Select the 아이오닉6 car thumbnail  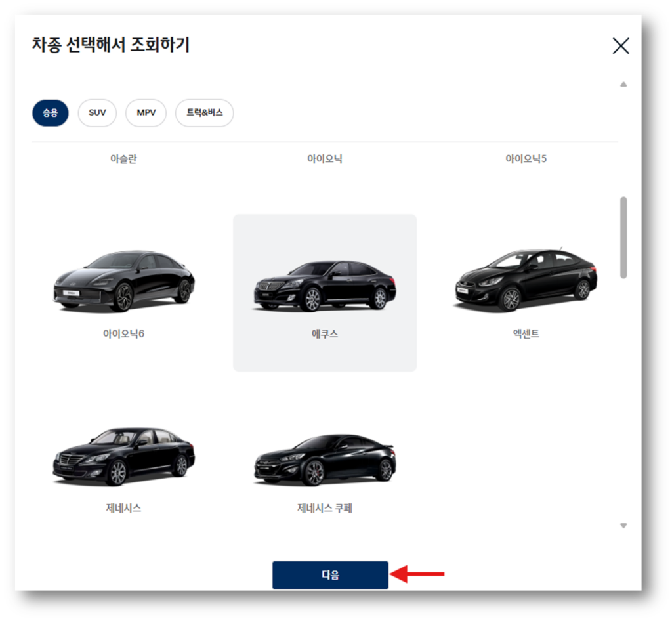point(123,282)
